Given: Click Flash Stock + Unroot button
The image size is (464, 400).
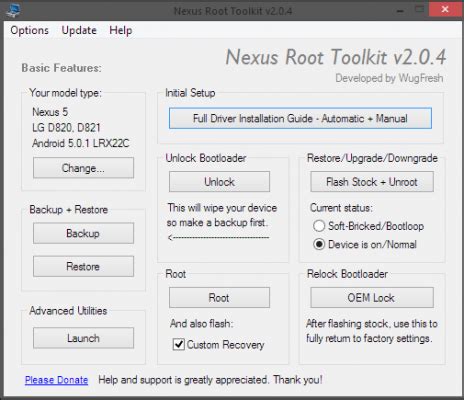Looking at the screenshot, I should (x=372, y=182).
